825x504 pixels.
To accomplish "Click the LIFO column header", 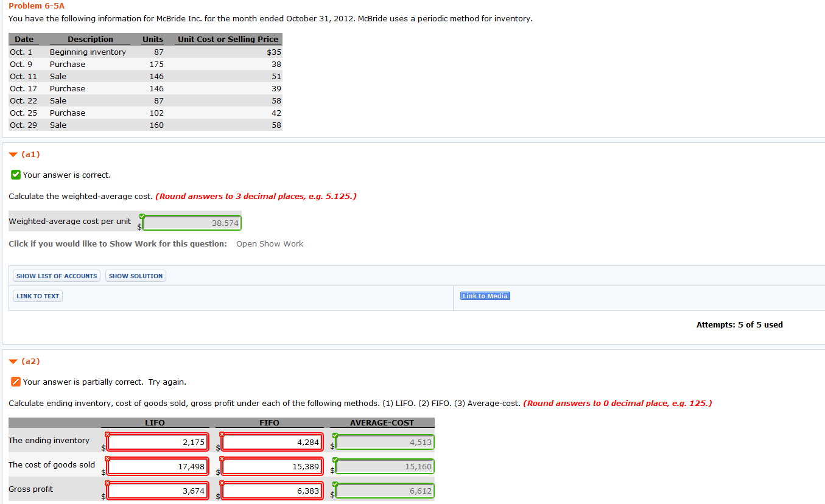I will [155, 422].
